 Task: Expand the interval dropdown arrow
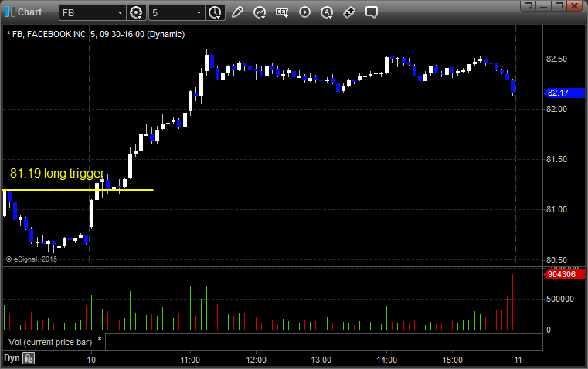tap(199, 12)
